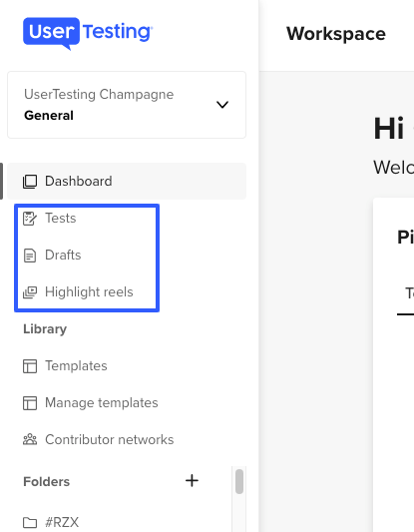Open the UserTesting Champagne General workspace dropdown
This screenshot has height=532, width=414.
click(127, 105)
